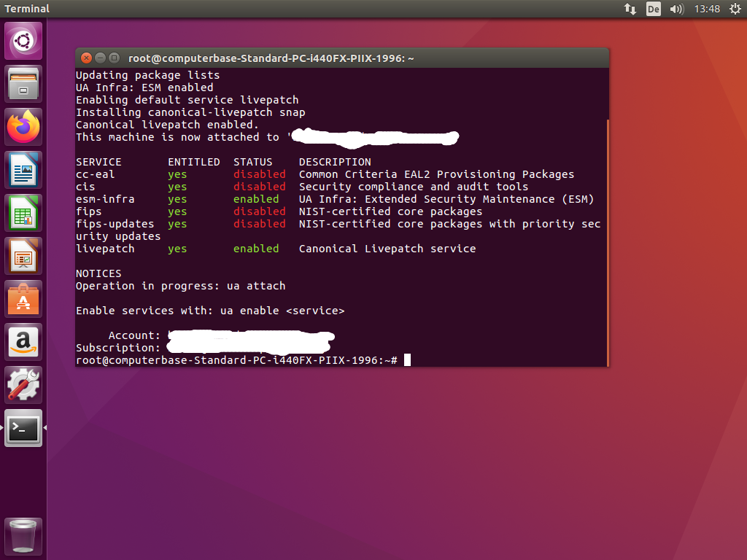Open Ubuntu Software center

(x=23, y=299)
